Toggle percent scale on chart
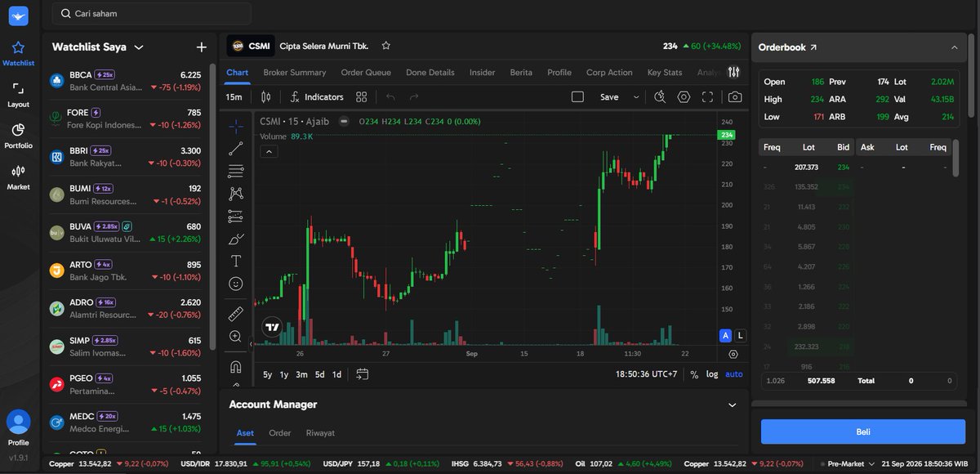 point(694,374)
